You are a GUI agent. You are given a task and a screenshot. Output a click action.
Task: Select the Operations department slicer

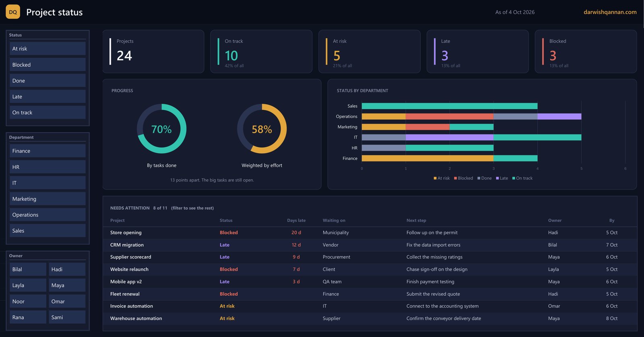coord(48,215)
